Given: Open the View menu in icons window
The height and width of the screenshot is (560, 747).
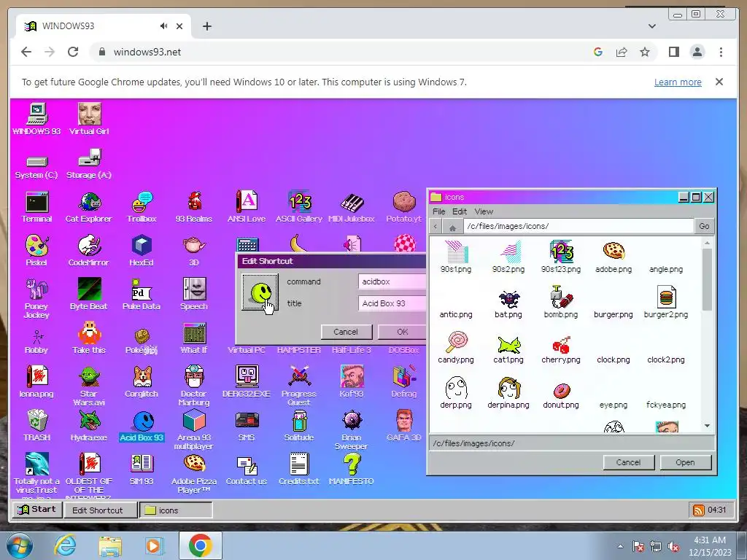Looking at the screenshot, I should 484,211.
